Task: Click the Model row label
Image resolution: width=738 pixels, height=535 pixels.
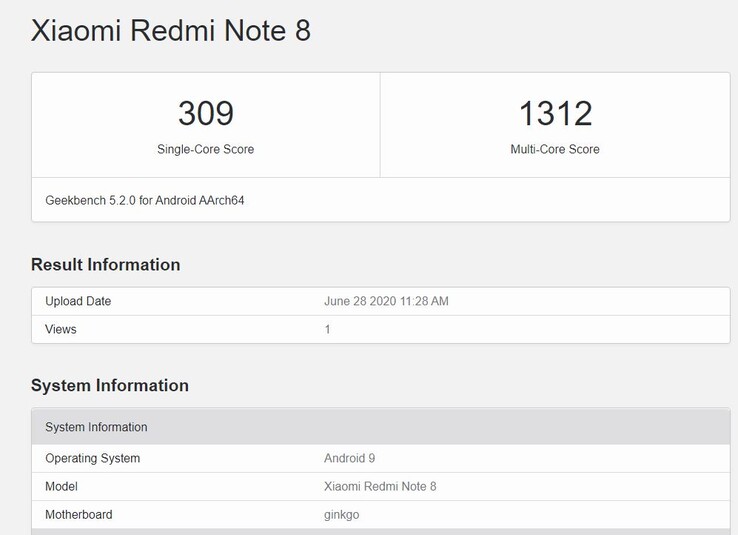Action: pos(61,487)
